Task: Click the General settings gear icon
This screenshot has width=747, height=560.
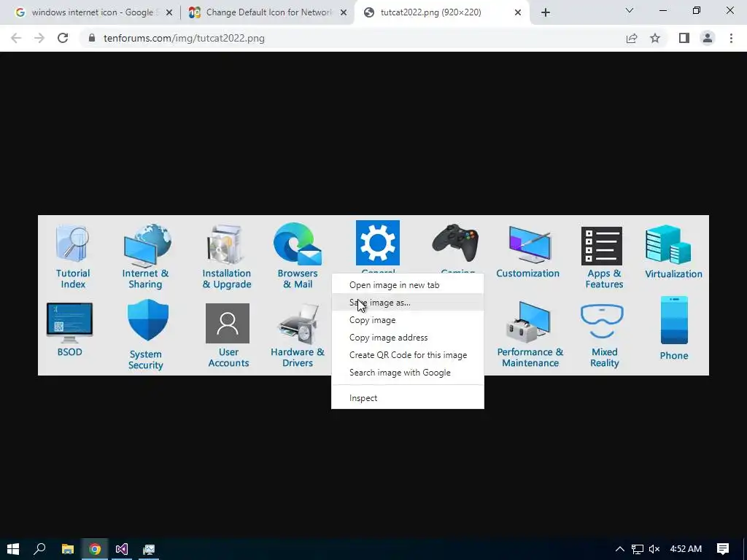Action: (378, 242)
